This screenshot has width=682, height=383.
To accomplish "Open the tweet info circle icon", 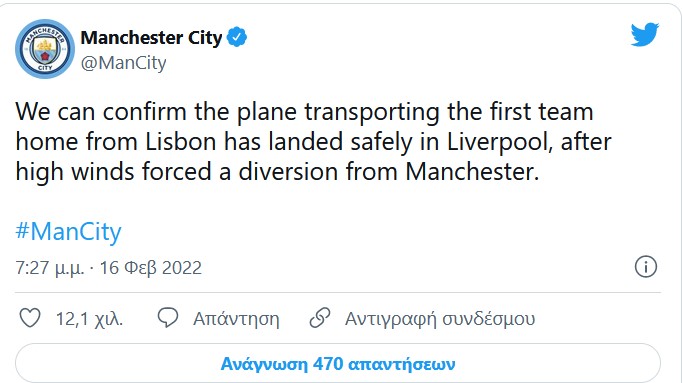I will (645, 266).
